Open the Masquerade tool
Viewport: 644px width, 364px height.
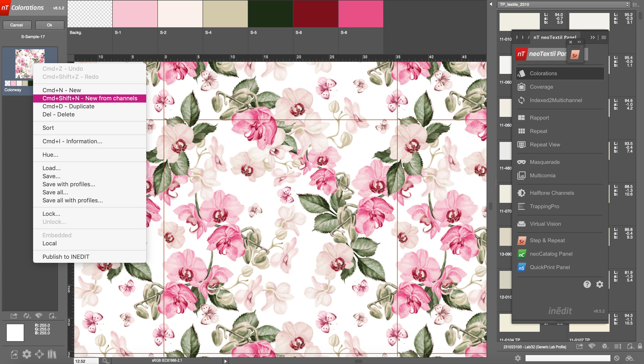click(x=544, y=162)
